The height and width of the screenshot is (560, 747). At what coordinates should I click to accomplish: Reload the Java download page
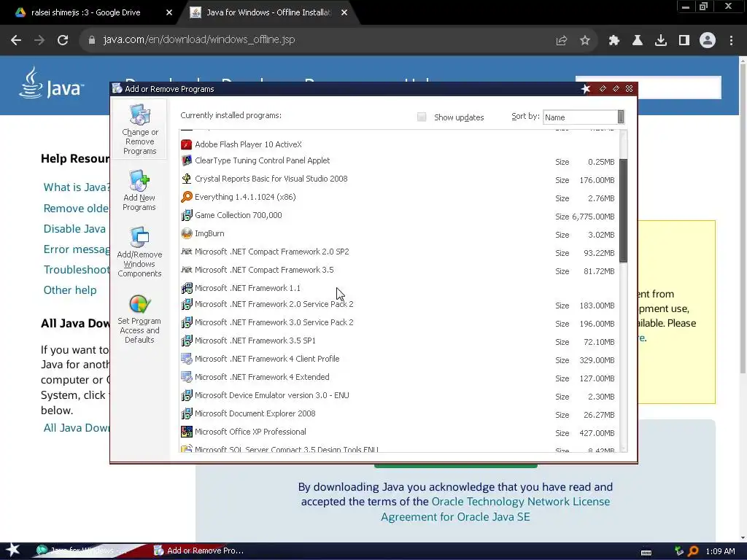(63, 40)
